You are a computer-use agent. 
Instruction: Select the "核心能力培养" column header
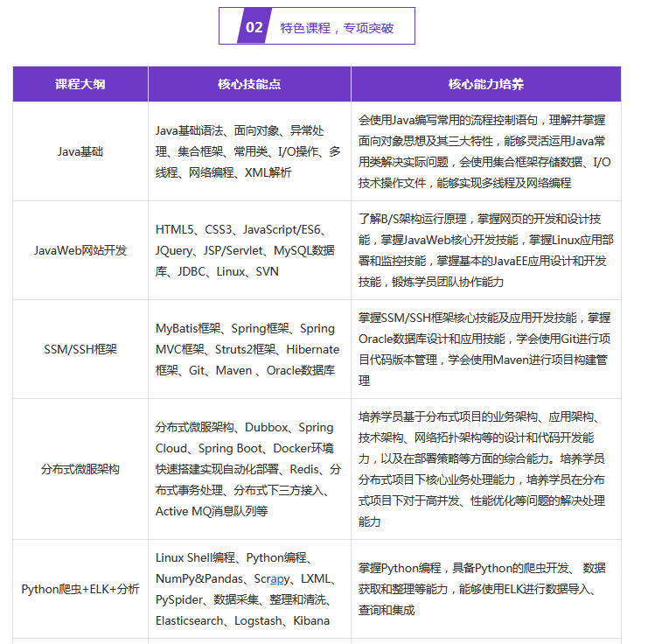coord(486,84)
